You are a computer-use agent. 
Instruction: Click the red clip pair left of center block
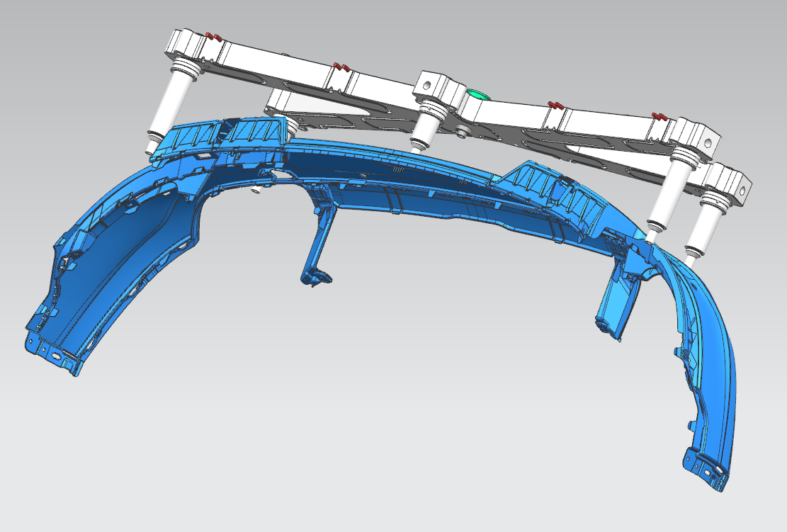pos(340,67)
